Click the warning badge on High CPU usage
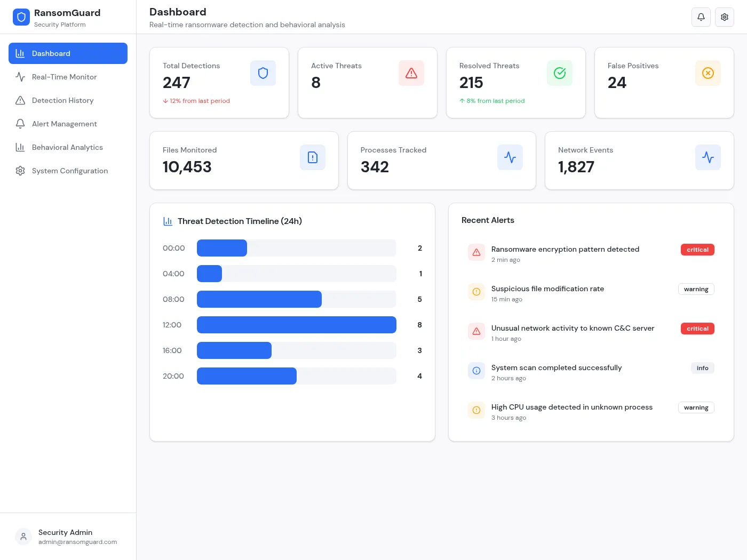The height and width of the screenshot is (560, 747). click(696, 407)
